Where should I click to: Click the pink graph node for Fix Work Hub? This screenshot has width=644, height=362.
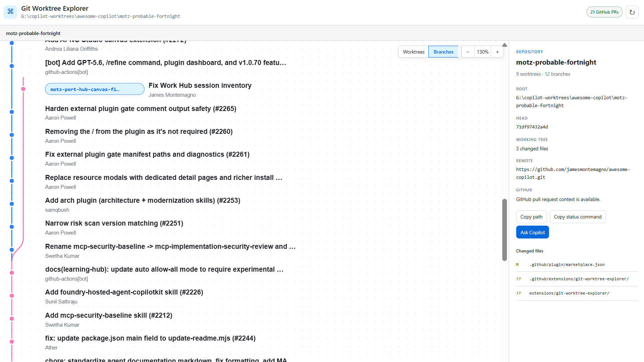coord(23,89)
